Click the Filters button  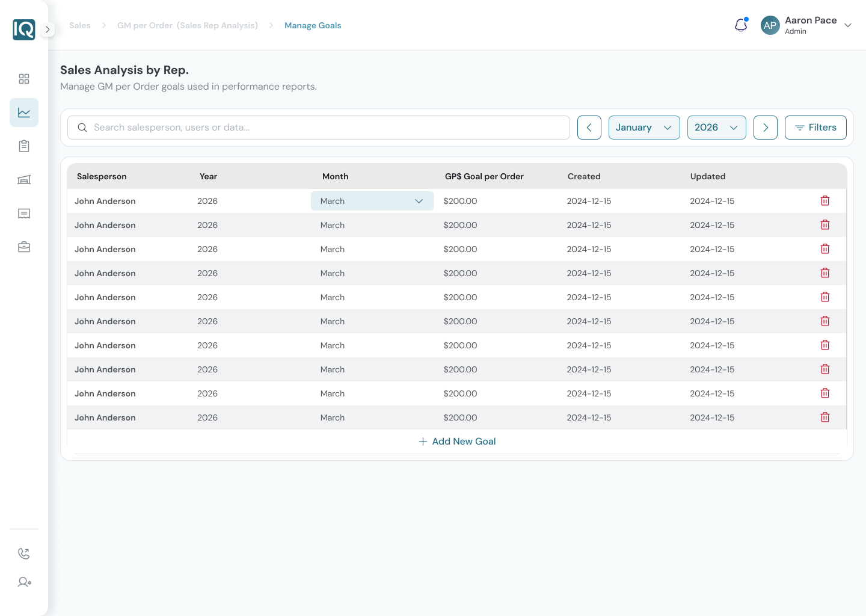click(815, 128)
